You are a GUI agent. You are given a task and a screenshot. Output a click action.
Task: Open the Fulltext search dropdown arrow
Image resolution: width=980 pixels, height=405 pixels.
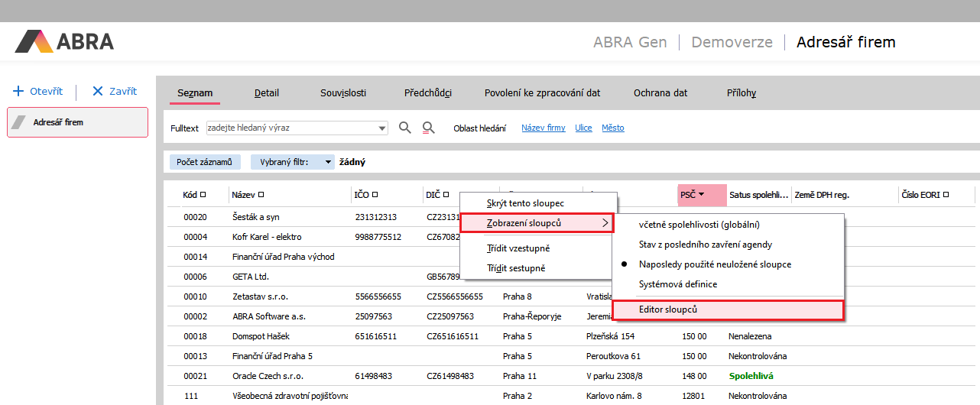383,128
